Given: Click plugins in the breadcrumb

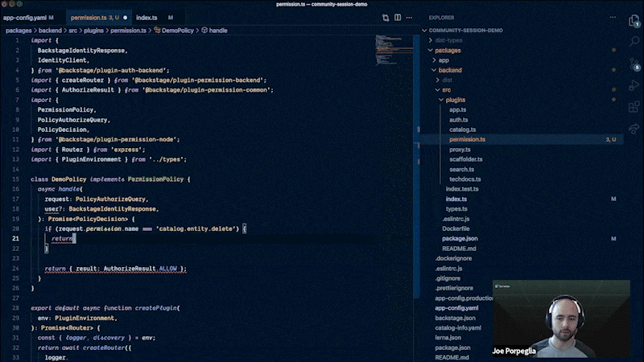Looking at the screenshot, I should [93, 31].
